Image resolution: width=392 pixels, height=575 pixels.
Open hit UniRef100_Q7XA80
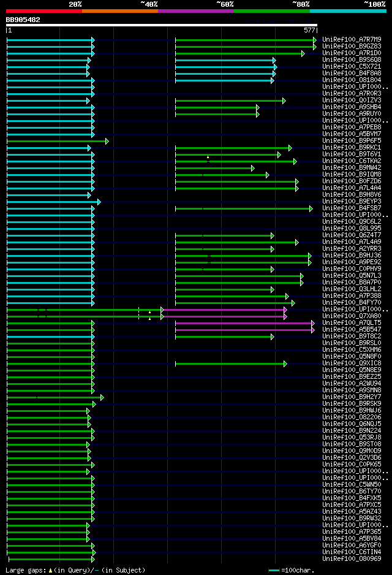point(352,316)
